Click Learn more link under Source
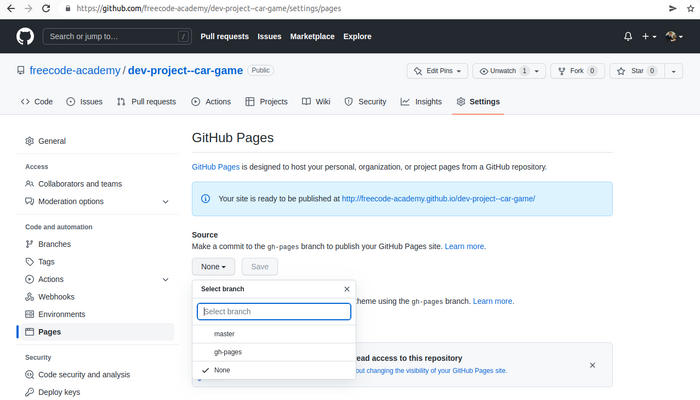This screenshot has width=700, height=400. pyautogui.click(x=464, y=246)
